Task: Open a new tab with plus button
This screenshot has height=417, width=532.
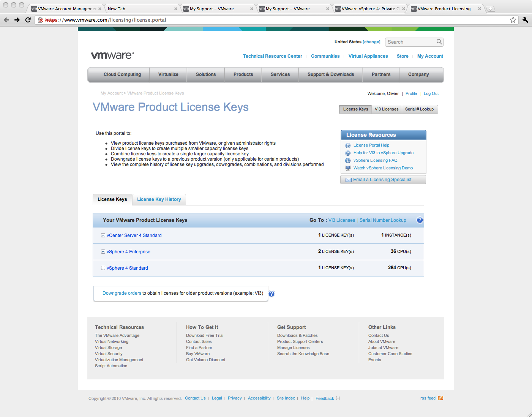Action: (490, 9)
